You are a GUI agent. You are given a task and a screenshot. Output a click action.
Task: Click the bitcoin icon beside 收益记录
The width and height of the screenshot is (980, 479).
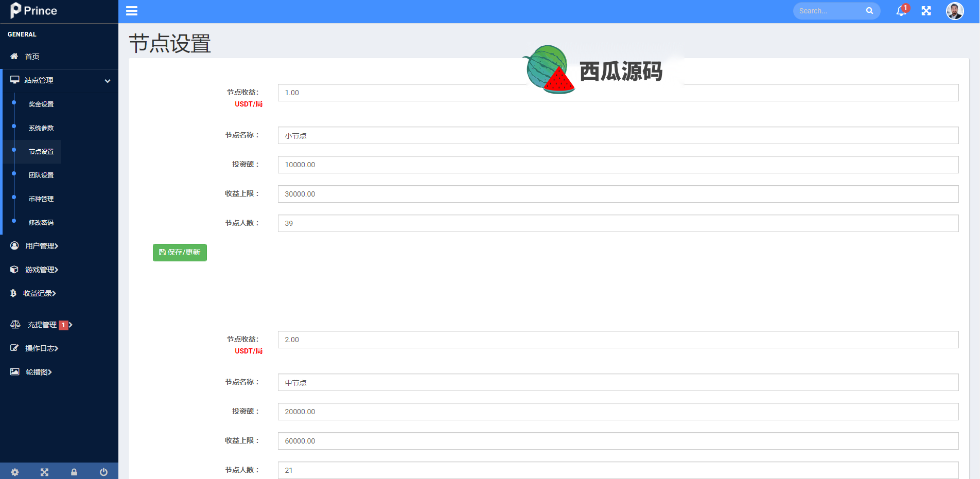click(x=13, y=293)
